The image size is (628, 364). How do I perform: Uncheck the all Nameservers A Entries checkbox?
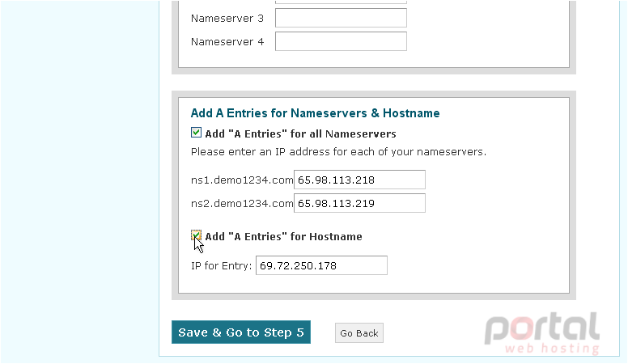click(x=196, y=133)
